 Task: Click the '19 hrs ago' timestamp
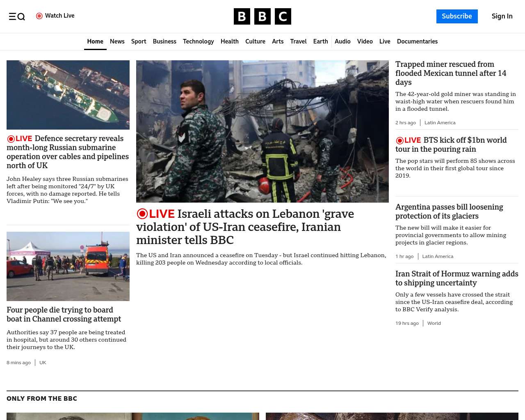pos(407,323)
